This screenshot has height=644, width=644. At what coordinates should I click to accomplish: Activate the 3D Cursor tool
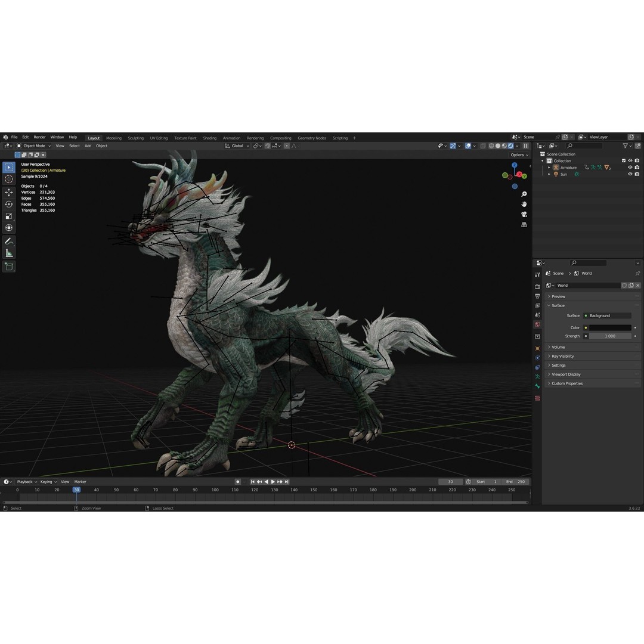click(9, 179)
